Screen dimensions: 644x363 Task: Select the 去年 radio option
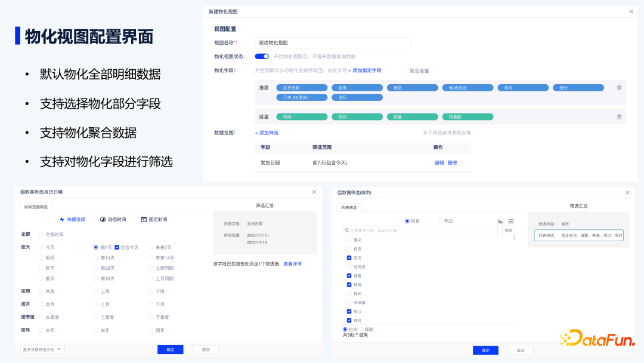point(95,330)
